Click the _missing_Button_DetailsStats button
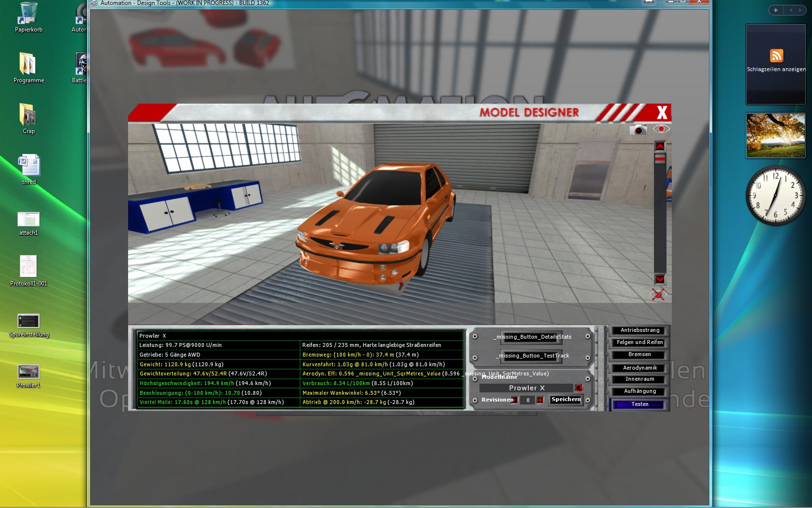 532,337
